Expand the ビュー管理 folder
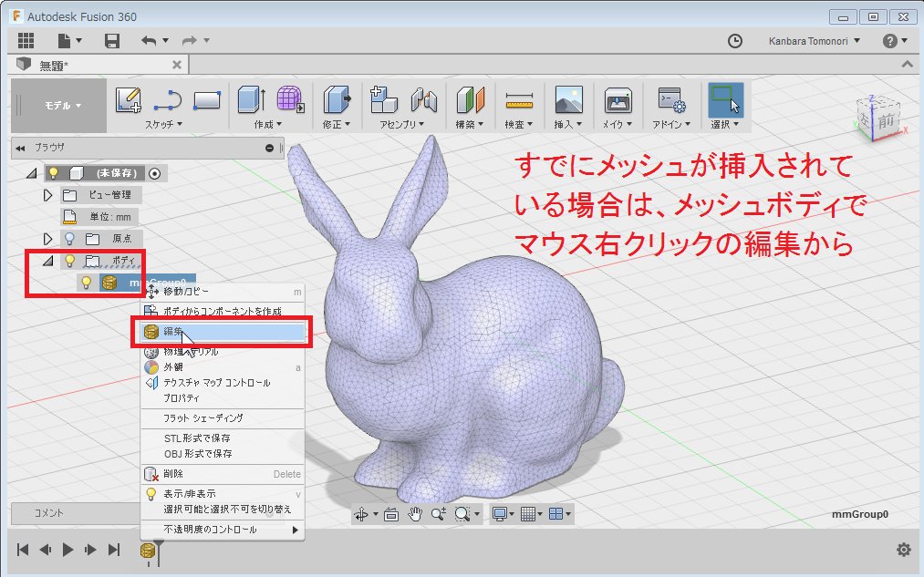The image size is (924, 577). coord(47,195)
